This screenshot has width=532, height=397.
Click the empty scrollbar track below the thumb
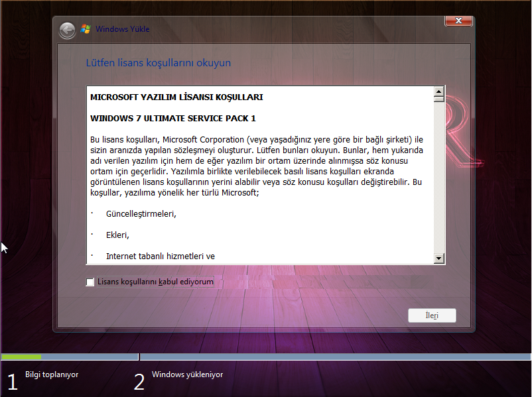tap(438, 179)
